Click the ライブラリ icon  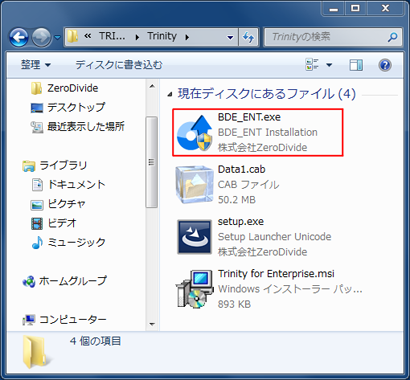coord(29,166)
